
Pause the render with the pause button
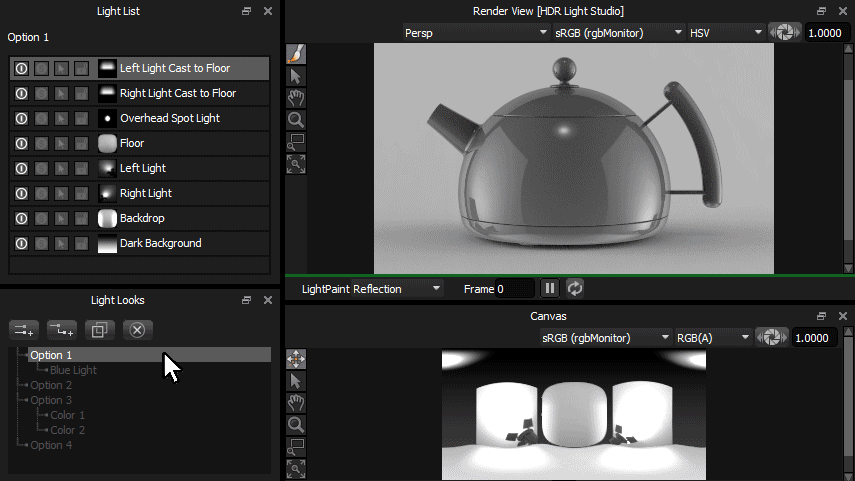tap(550, 289)
